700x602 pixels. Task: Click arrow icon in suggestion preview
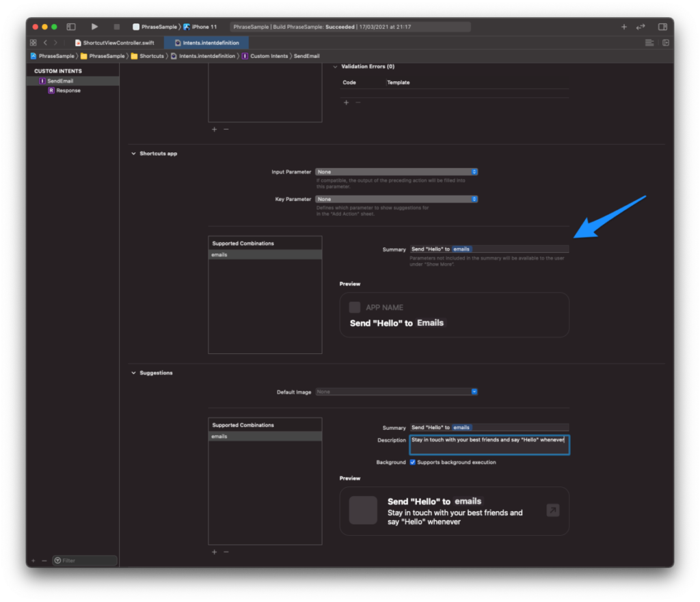(x=552, y=510)
